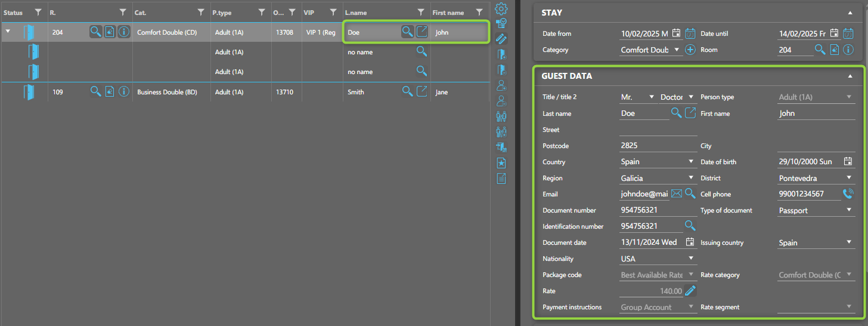The width and height of the screenshot is (868, 326).
Task: Click the phone call icon beside Cell phone
Action: click(848, 193)
